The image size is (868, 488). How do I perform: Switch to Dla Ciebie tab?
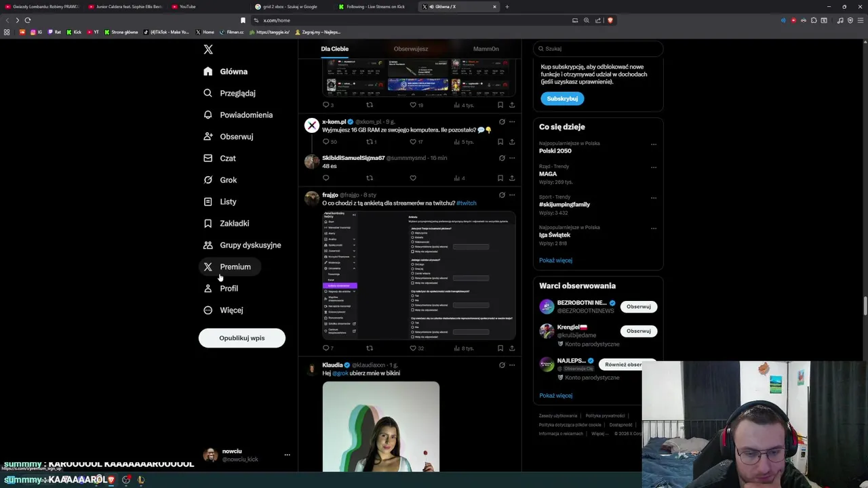335,49
